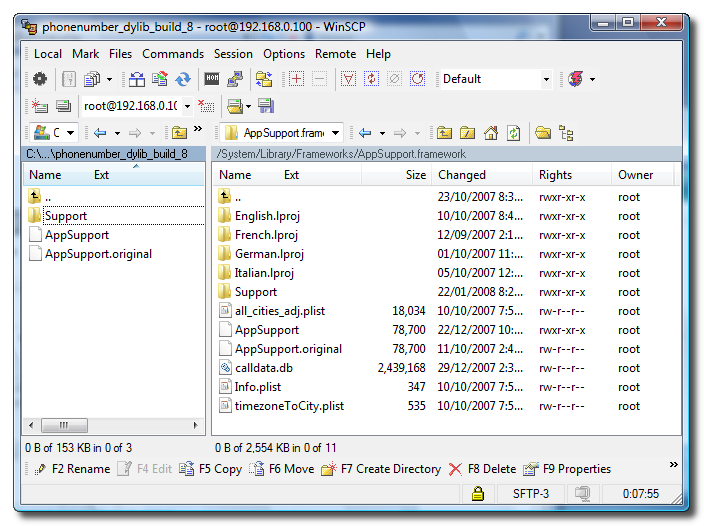704x526 pixels.
Task: Click F7 Create Directory button
Action: pyautogui.click(x=381, y=469)
